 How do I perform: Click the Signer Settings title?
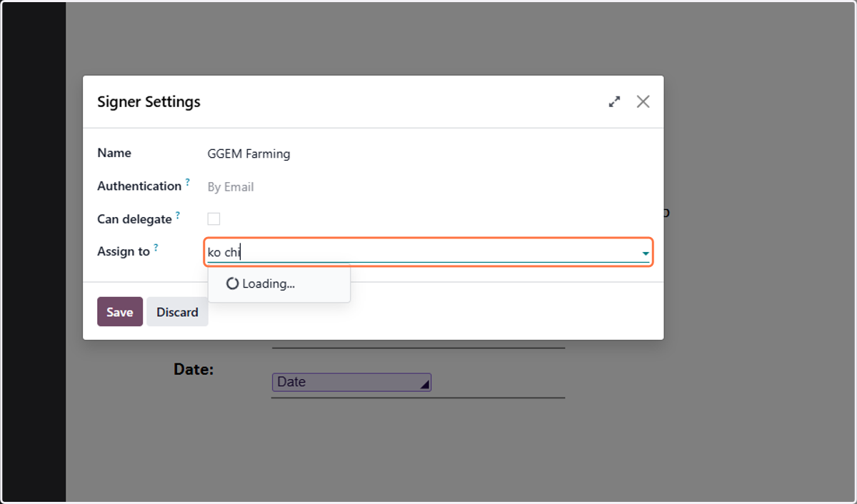[x=149, y=101]
